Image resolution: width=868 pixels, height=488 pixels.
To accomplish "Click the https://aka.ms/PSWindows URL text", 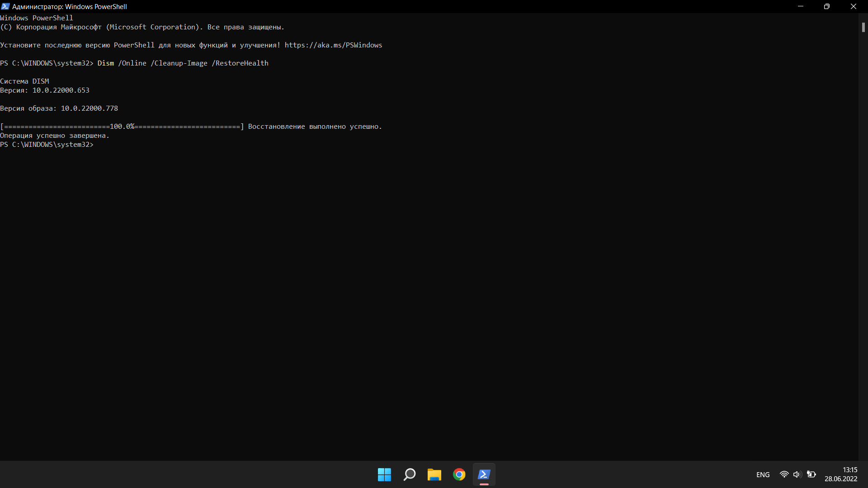I will (333, 45).
